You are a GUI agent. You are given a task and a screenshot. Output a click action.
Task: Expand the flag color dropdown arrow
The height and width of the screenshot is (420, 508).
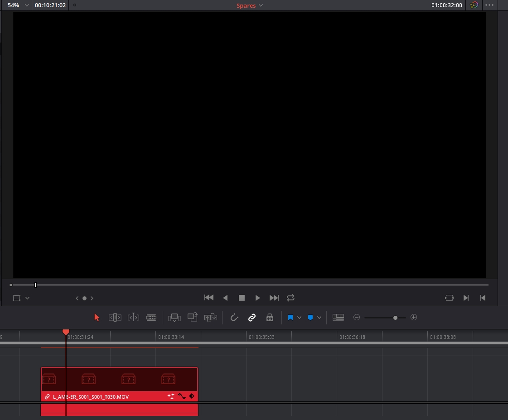299,318
